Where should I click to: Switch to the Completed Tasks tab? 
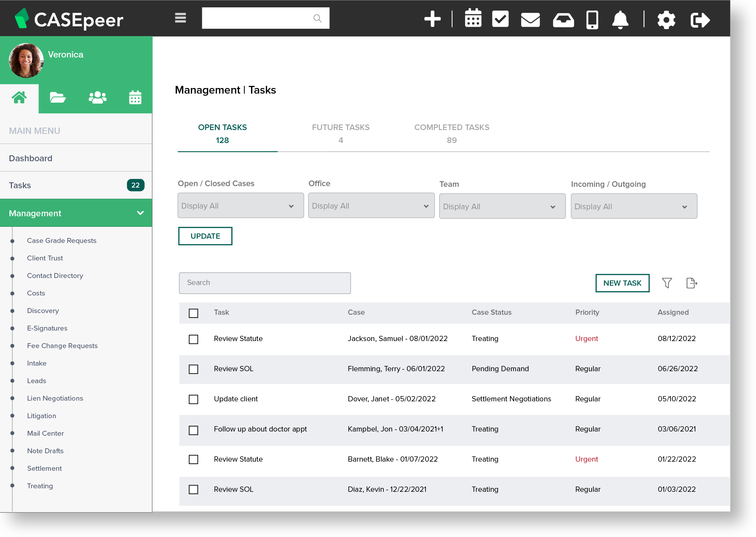click(x=451, y=134)
